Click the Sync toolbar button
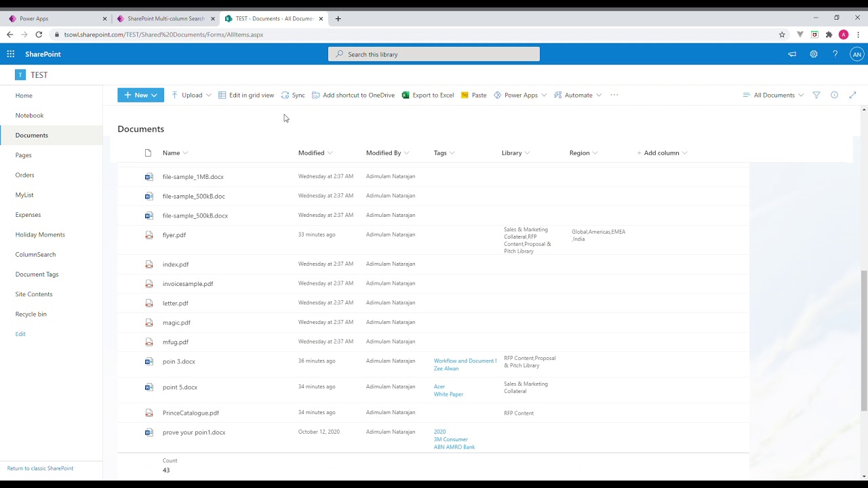The image size is (868, 488). (x=293, y=95)
